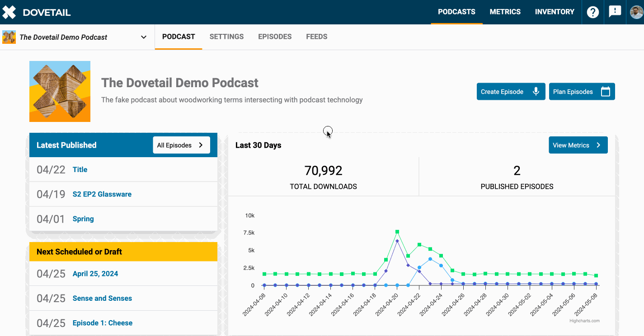
Task: Click the 'Last 30 Days' heading
Action: [x=259, y=145]
